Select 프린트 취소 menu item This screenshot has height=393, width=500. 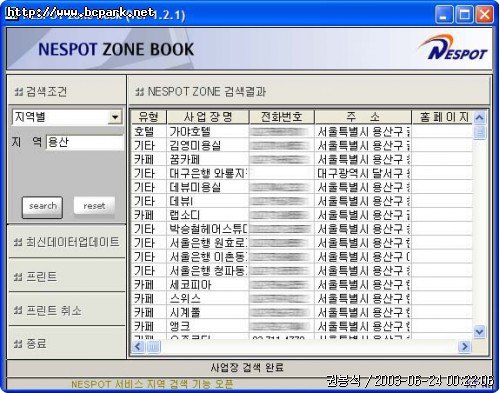click(x=67, y=310)
